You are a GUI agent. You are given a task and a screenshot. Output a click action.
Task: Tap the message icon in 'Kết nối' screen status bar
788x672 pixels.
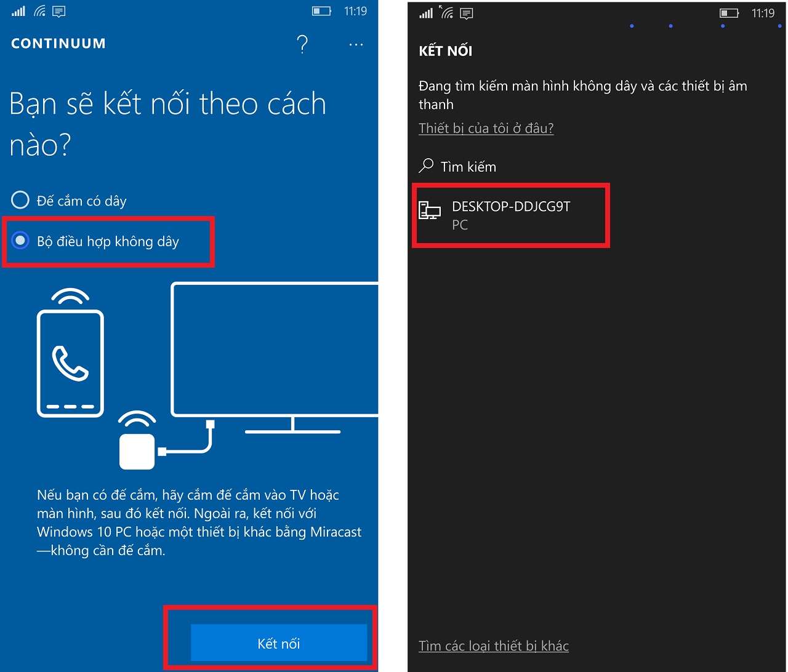tap(467, 13)
